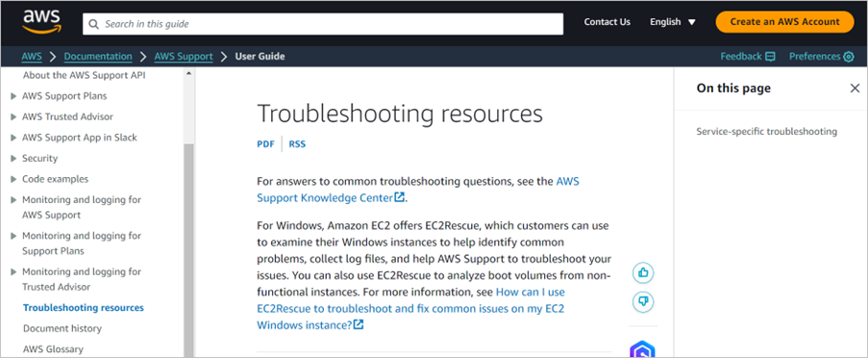Expand the Code examples section

13,180
